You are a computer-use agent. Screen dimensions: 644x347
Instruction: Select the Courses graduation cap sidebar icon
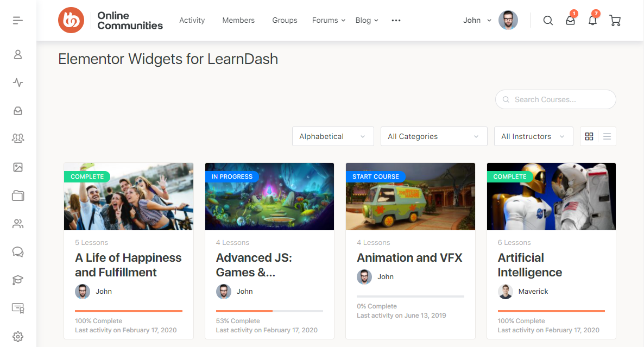tap(18, 280)
